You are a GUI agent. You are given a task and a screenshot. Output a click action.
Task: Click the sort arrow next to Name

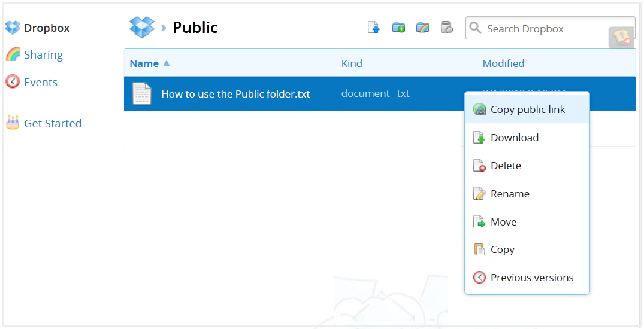[167, 63]
